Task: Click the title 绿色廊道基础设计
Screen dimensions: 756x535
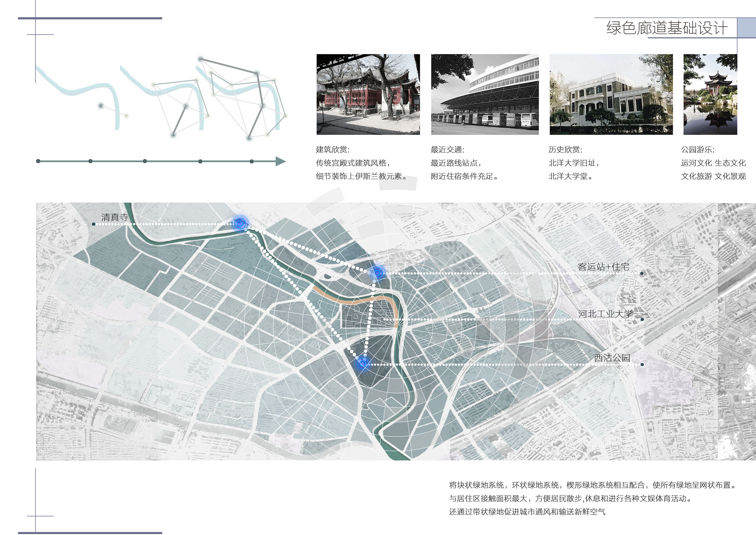Action: (667, 28)
